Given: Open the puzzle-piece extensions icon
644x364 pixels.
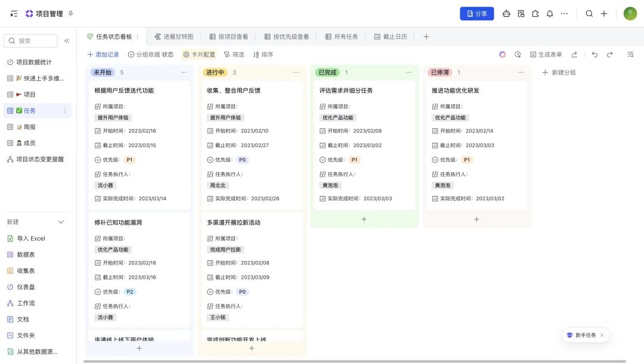Looking at the screenshot, I should tap(535, 14).
